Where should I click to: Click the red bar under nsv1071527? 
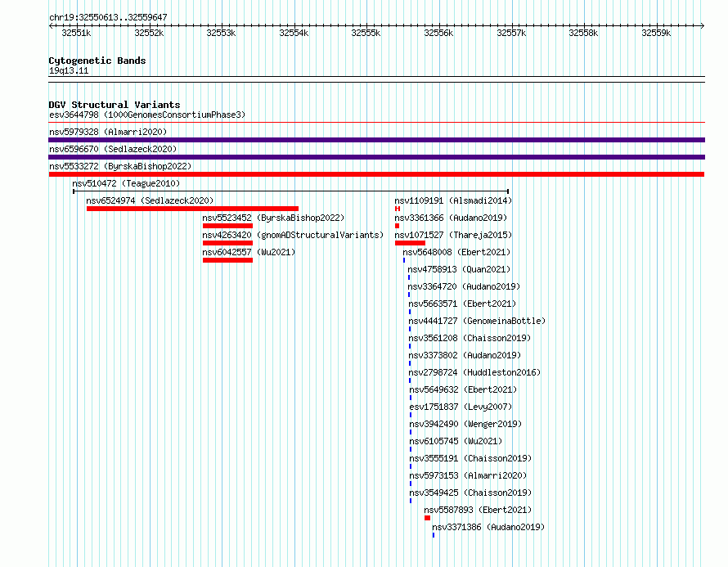click(410, 243)
